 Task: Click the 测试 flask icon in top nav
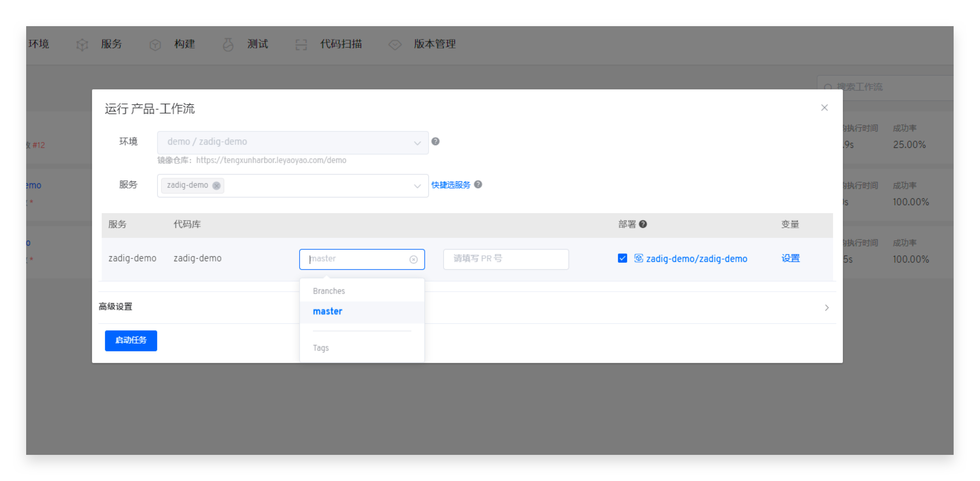pos(228,45)
